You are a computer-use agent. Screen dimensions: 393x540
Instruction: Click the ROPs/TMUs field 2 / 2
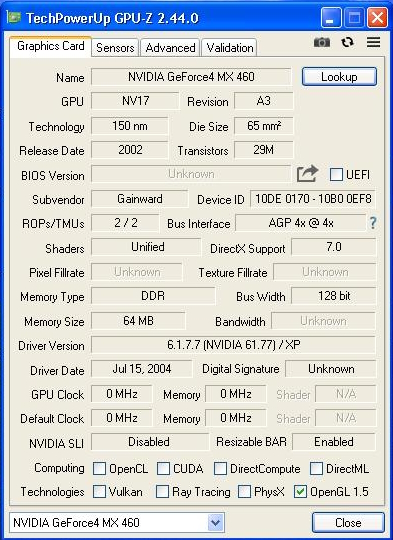coord(125,223)
